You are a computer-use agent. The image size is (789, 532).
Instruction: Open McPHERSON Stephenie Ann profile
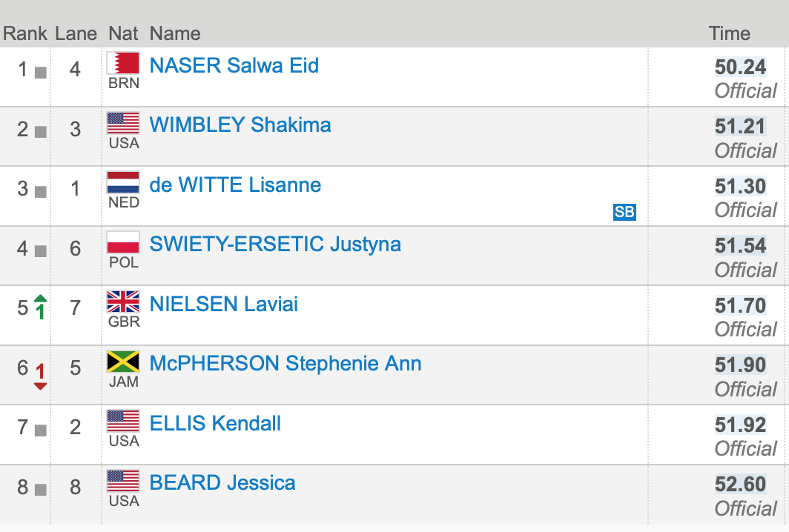[x=285, y=364]
